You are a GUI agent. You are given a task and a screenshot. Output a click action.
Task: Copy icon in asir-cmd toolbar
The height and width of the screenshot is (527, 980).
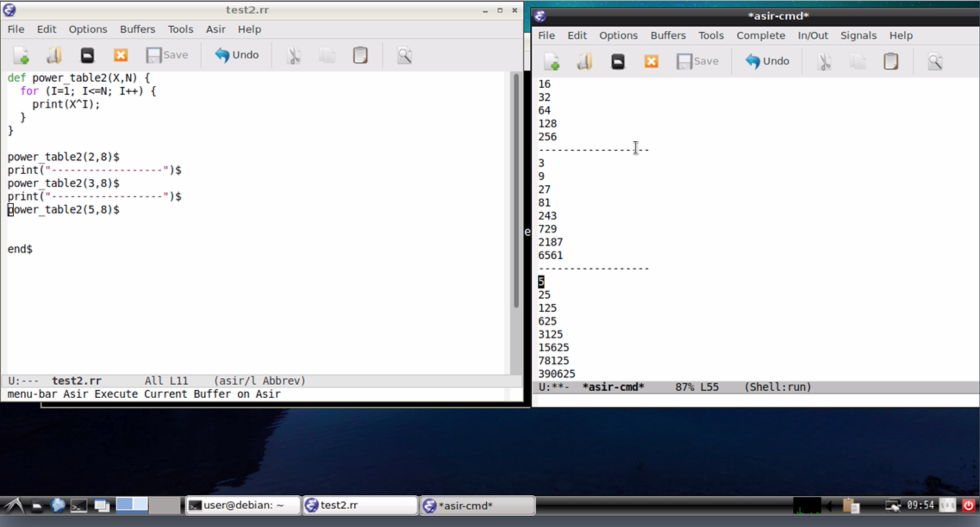point(858,61)
